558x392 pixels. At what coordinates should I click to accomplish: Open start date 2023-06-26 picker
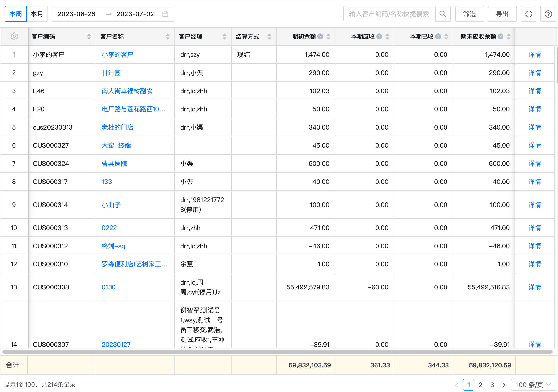click(x=76, y=14)
